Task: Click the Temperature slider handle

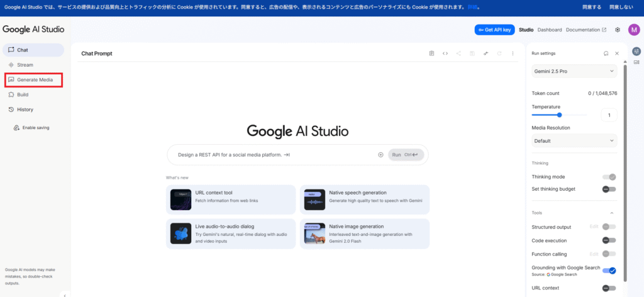Action: 559,115
